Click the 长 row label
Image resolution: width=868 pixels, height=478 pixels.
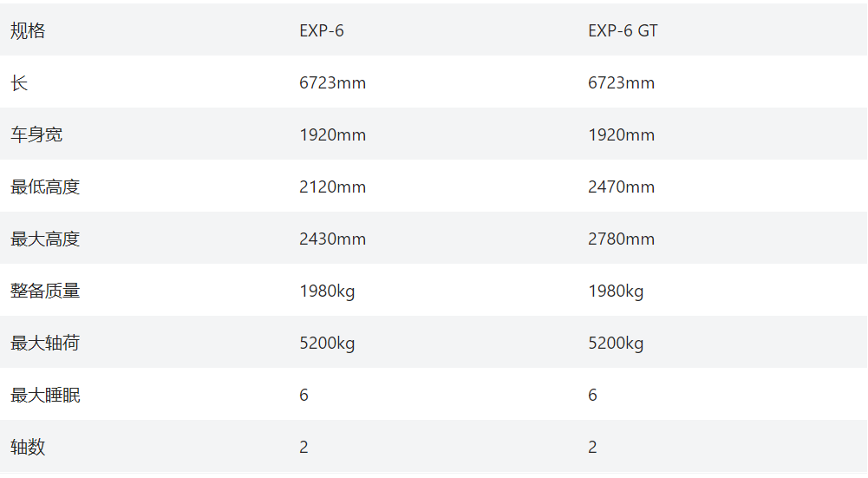(x=19, y=83)
